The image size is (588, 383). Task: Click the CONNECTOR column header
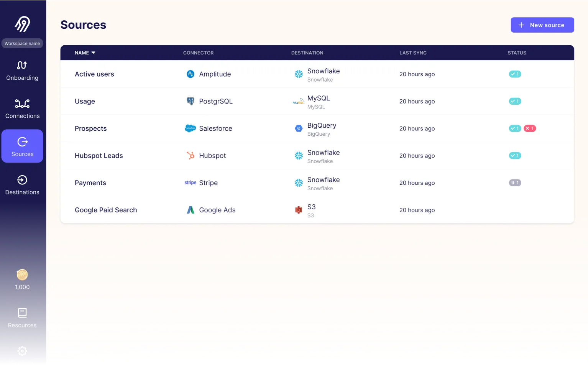pyautogui.click(x=198, y=53)
